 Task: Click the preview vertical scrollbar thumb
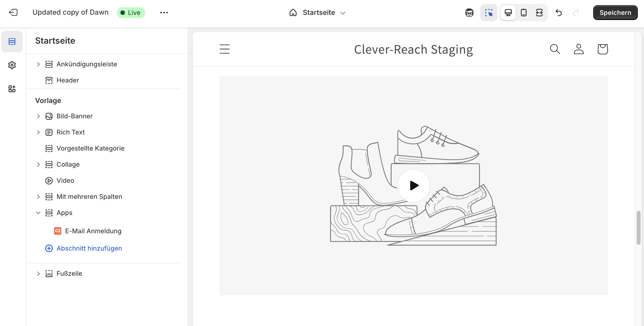(x=638, y=228)
